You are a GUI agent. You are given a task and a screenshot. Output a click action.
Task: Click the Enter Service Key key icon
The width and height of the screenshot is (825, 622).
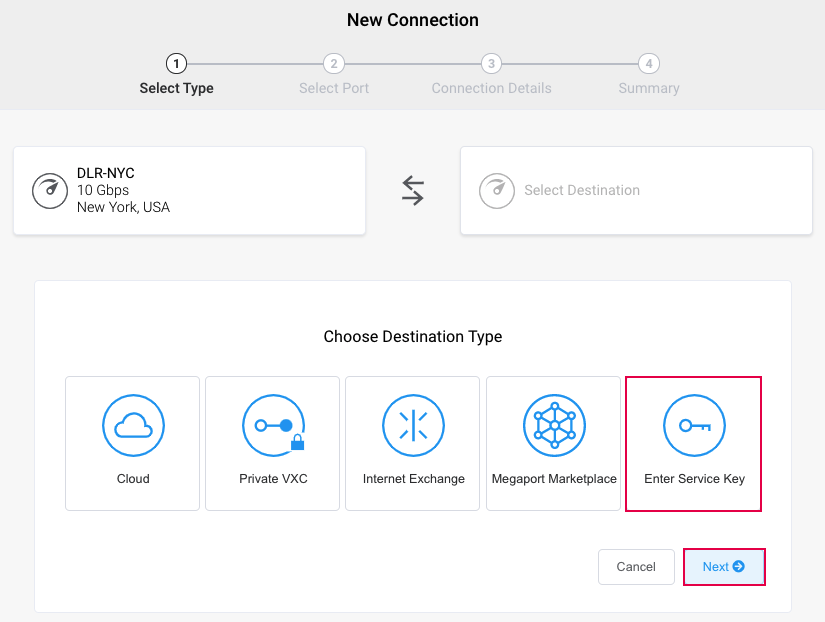click(694, 425)
